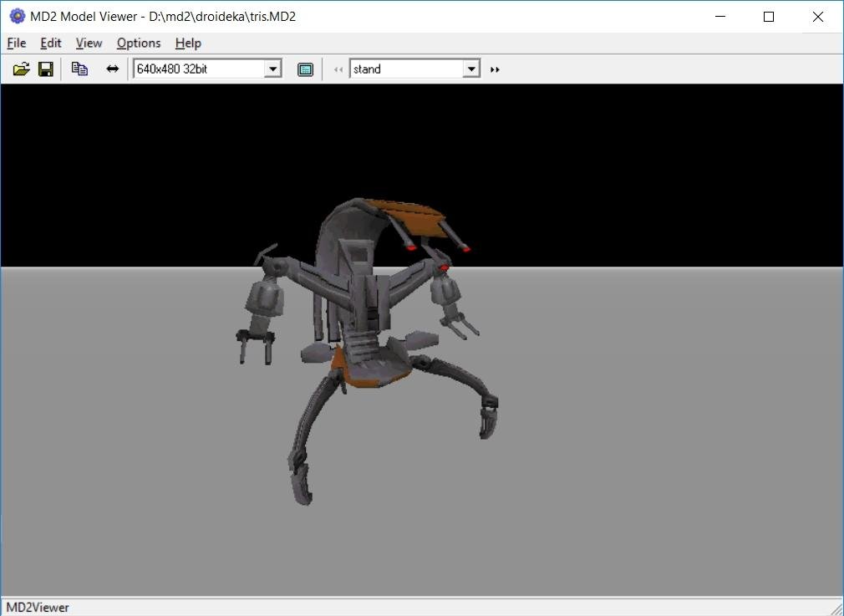Click the MD2 Model Viewer app icon
Image resolution: width=844 pixels, height=616 pixels.
pos(17,17)
